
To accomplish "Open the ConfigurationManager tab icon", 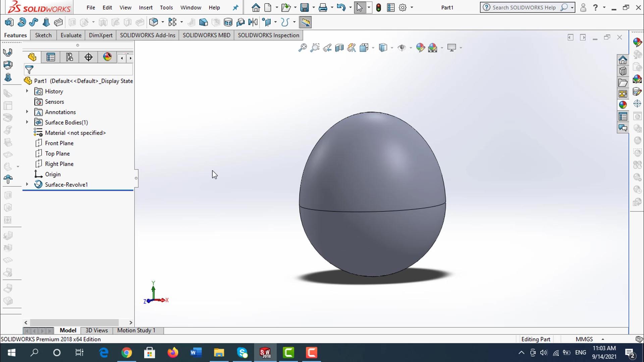I will (69, 57).
